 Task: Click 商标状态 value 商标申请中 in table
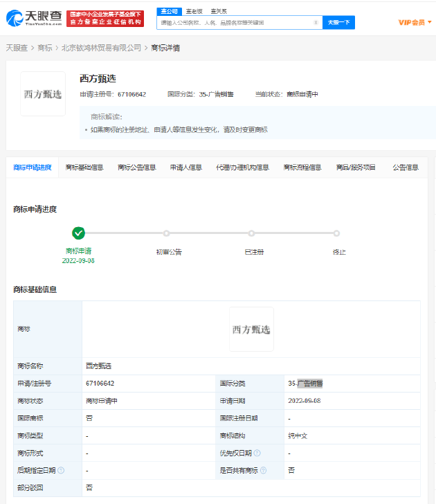[102, 401]
